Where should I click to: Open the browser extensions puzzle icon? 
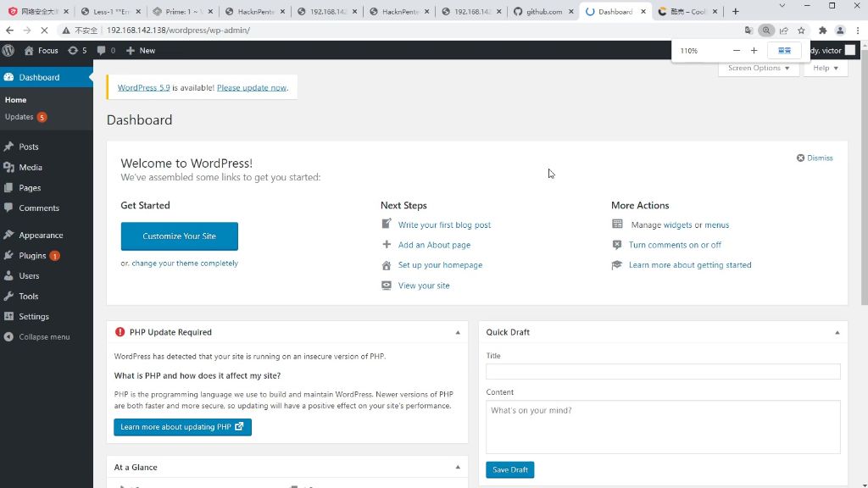(822, 30)
